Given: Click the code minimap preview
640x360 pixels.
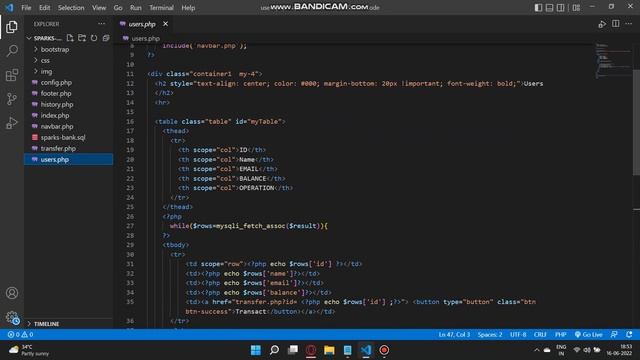Looking at the screenshot, I should coord(612,60).
